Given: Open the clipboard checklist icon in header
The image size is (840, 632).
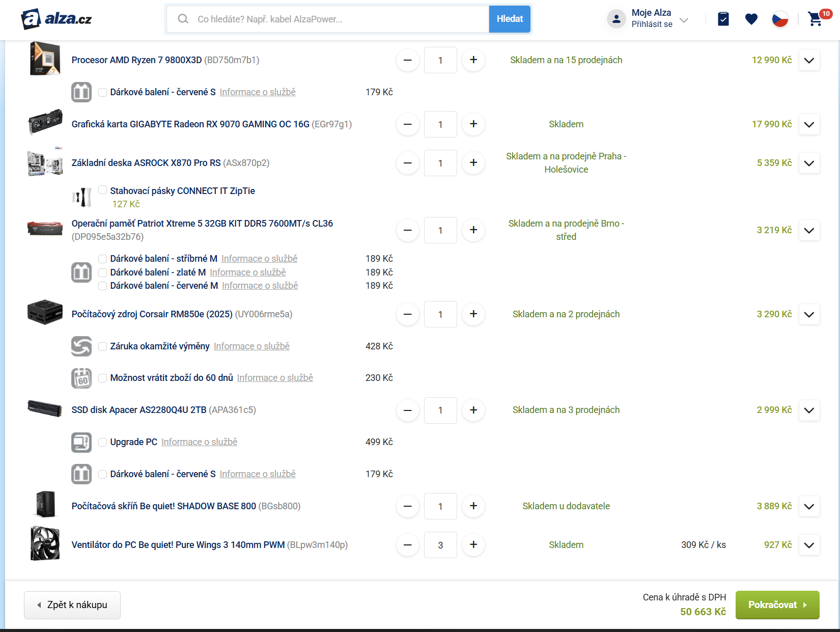Looking at the screenshot, I should tap(723, 19).
